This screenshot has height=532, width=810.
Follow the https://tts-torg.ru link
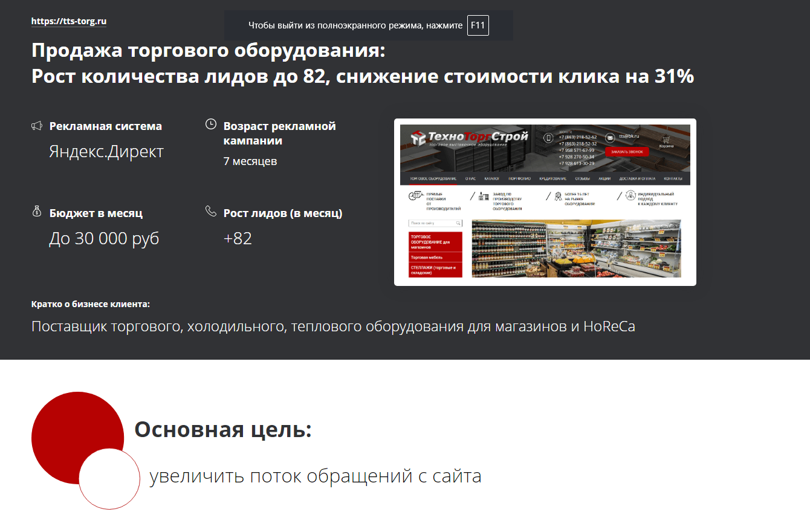68,21
